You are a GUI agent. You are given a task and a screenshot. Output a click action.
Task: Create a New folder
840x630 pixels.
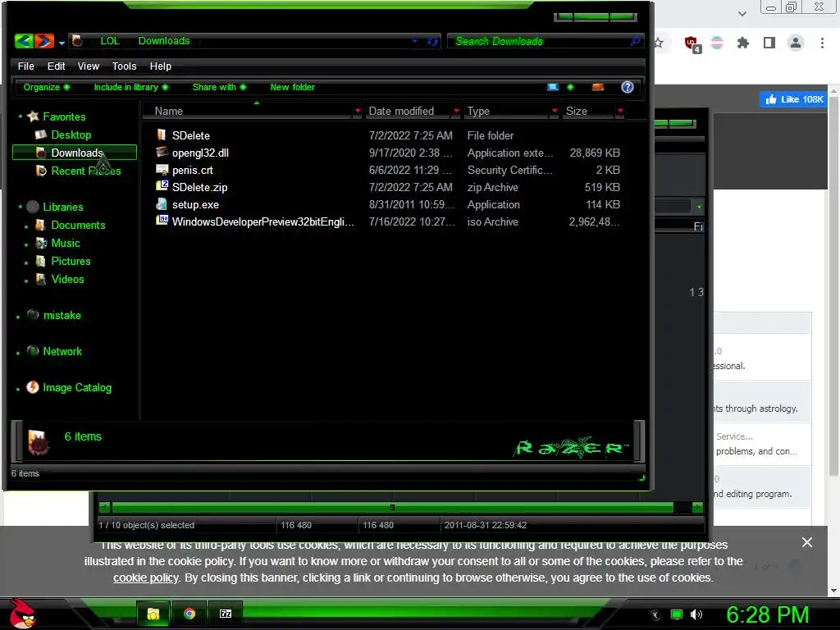tap(293, 87)
